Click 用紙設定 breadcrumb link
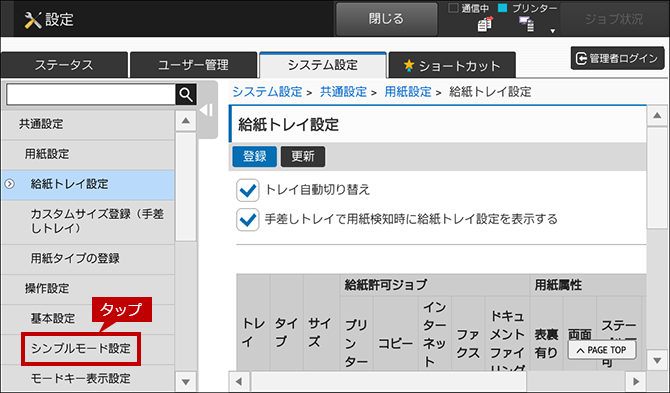Screen dimensions: 670x393 [408, 92]
